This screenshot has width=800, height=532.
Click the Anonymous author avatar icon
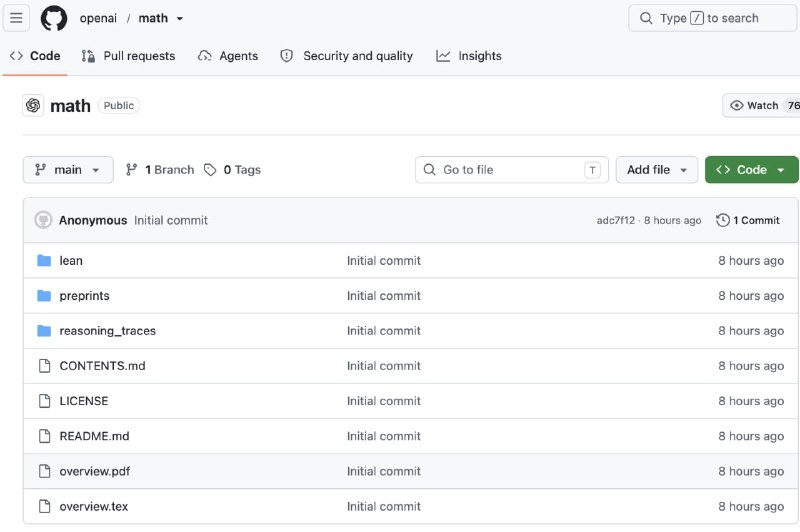(x=43, y=220)
